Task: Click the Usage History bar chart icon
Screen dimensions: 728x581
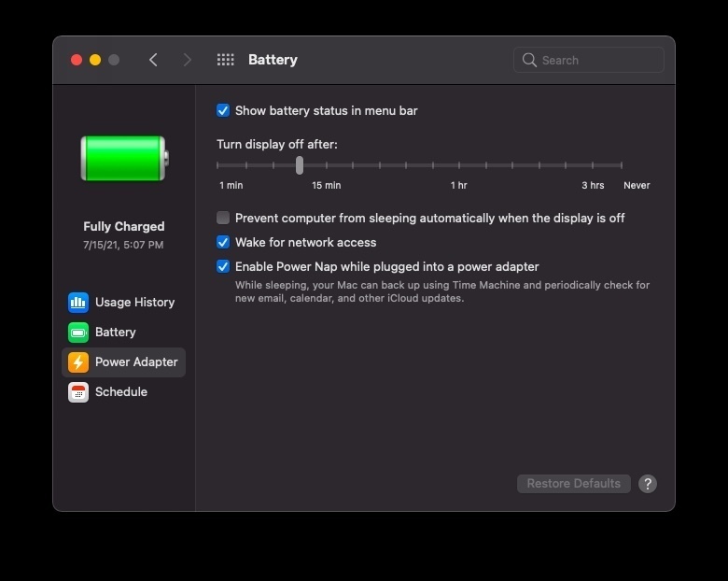Action: pyautogui.click(x=78, y=303)
